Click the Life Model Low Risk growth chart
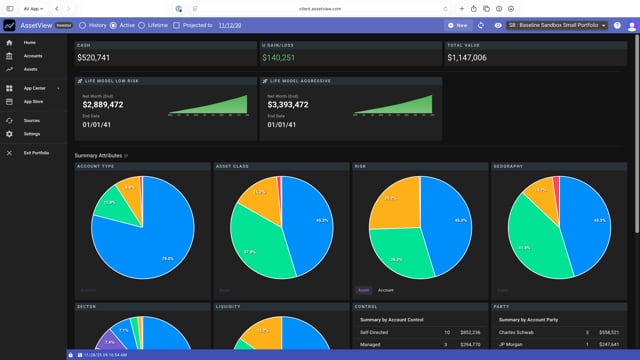Screen dimensions: 640x360 [x=208, y=105]
